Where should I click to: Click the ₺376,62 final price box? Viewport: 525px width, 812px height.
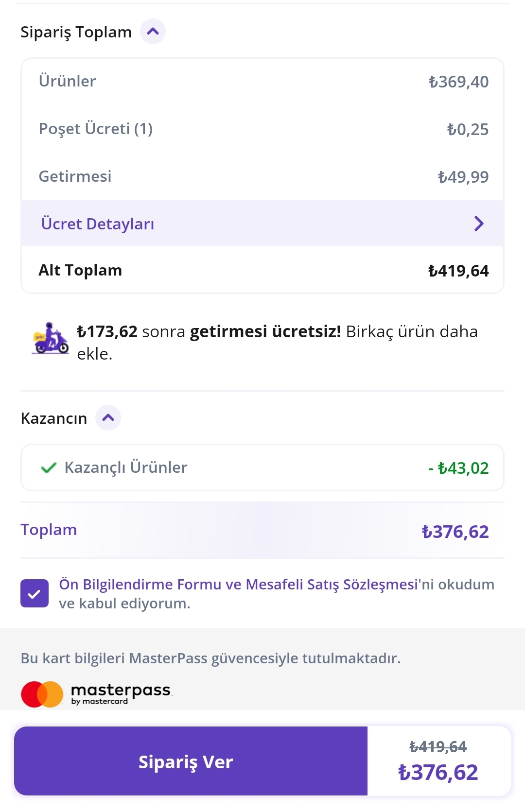[439, 761]
